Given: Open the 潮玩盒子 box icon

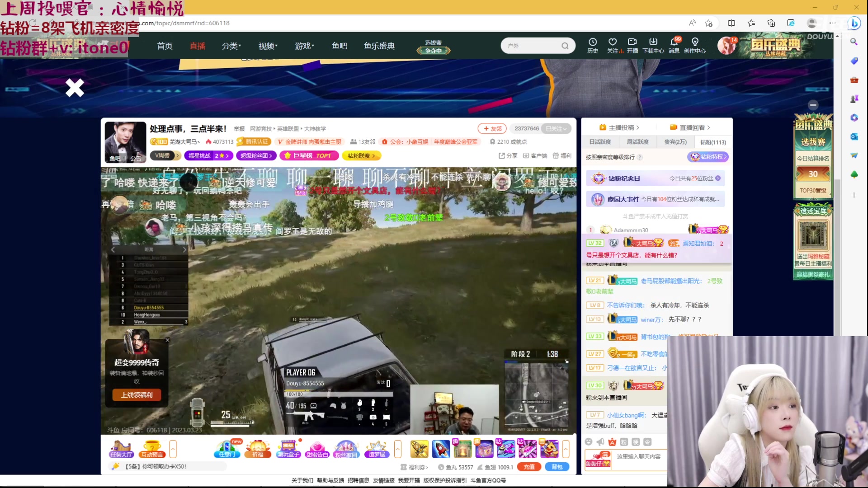Looking at the screenshot, I should (x=288, y=449).
